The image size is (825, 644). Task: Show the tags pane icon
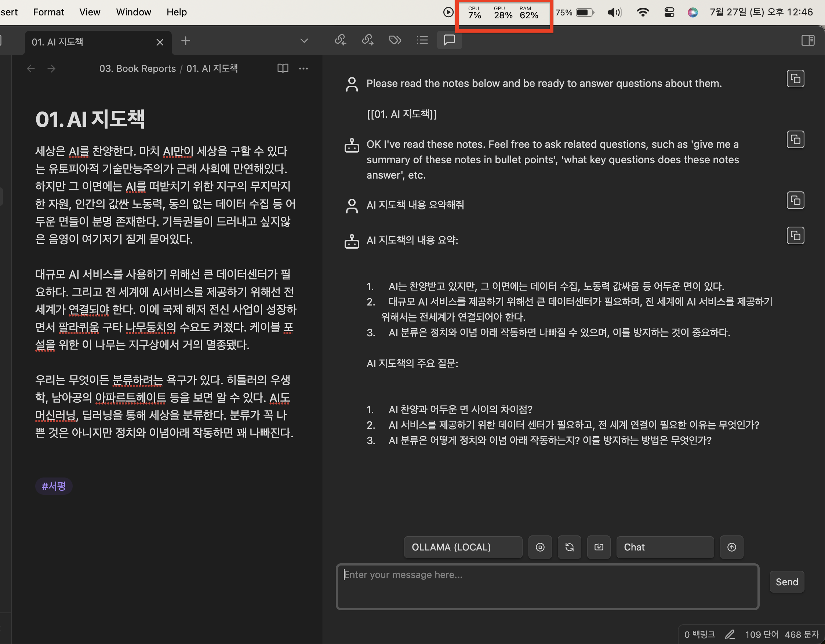coord(395,40)
